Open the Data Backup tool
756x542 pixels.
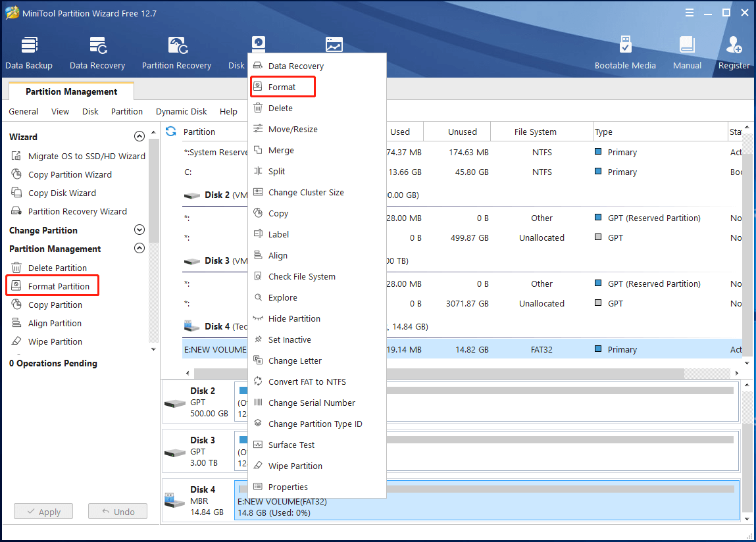(x=29, y=53)
